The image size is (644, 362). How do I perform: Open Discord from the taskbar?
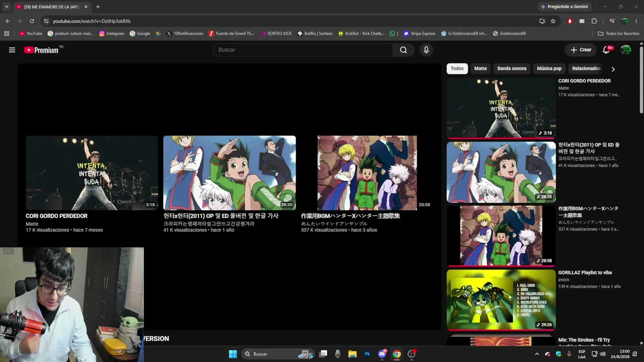[382, 354]
